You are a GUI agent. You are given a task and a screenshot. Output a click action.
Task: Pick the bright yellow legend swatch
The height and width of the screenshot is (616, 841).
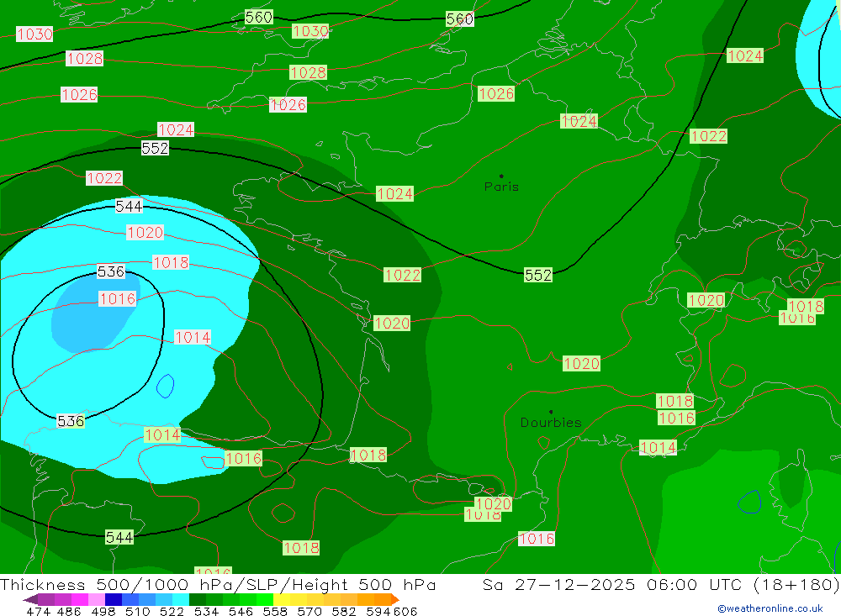(x=282, y=599)
